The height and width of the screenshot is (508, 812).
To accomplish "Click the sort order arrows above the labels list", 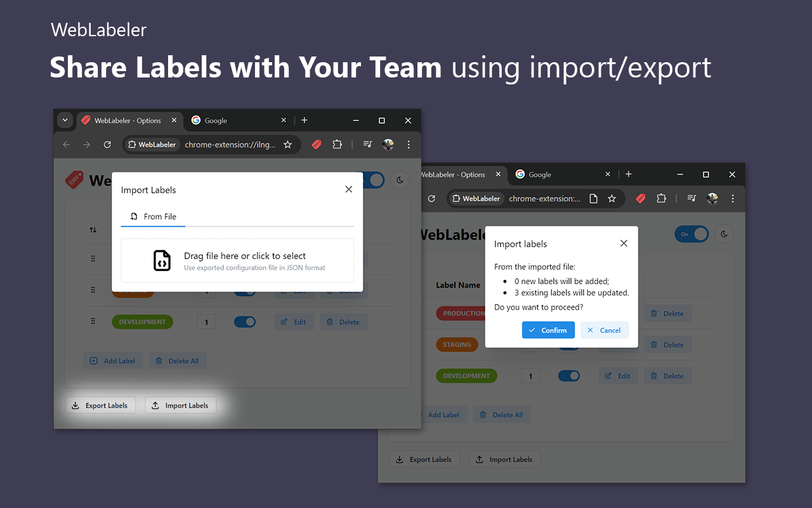I will 93,229.
